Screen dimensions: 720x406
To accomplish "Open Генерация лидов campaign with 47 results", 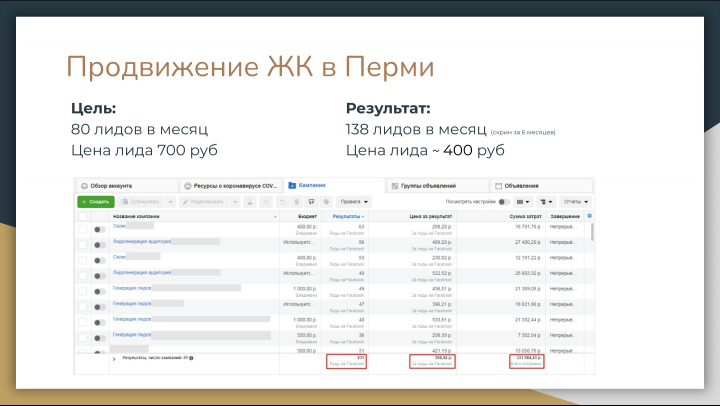I will point(132,303).
